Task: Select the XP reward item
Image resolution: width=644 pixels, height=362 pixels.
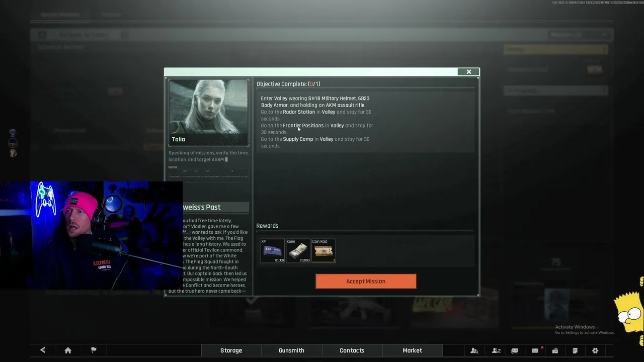Action: pyautogui.click(x=273, y=251)
